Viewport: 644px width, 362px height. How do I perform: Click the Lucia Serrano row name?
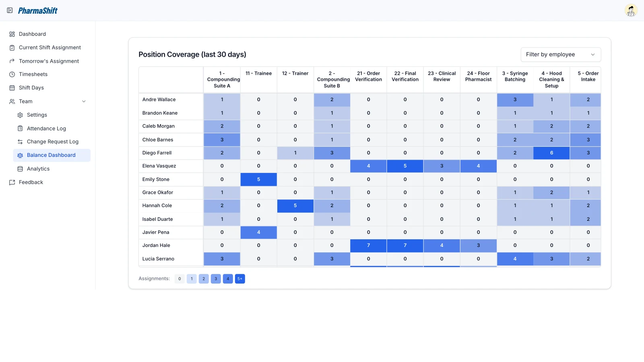click(158, 259)
